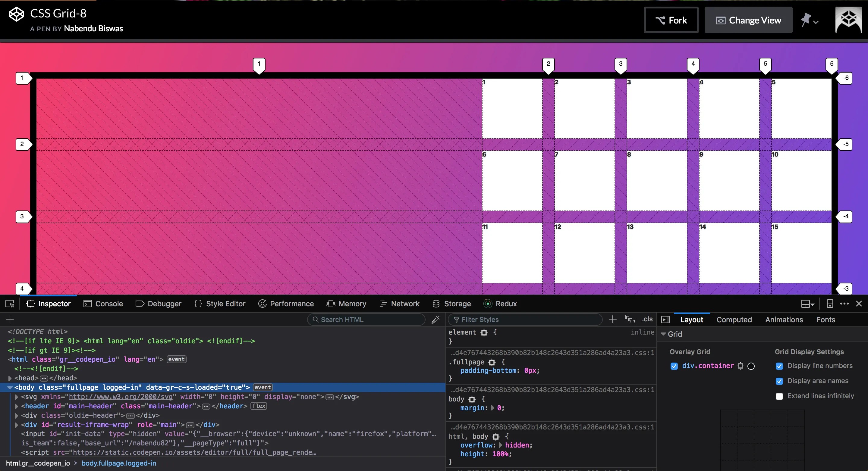Image resolution: width=868 pixels, height=471 pixels.
Task: Click the edit HTML pencil icon
Action: (436, 320)
